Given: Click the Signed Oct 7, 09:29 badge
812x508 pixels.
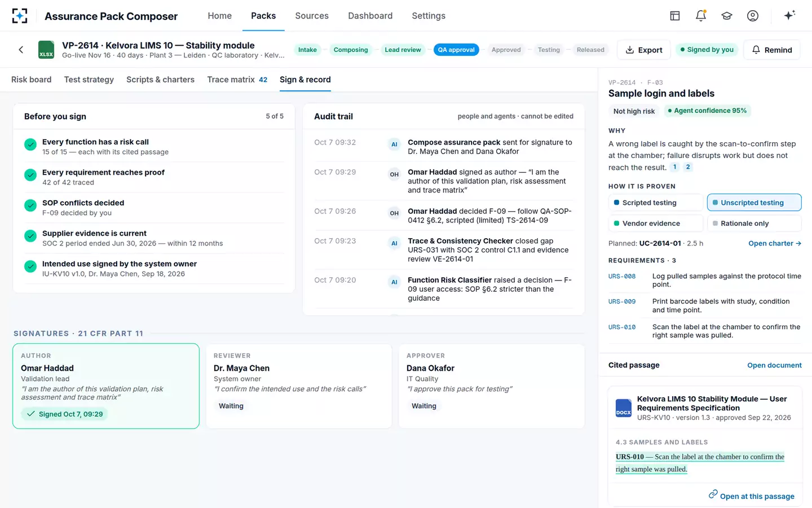Looking at the screenshot, I should 65,414.
